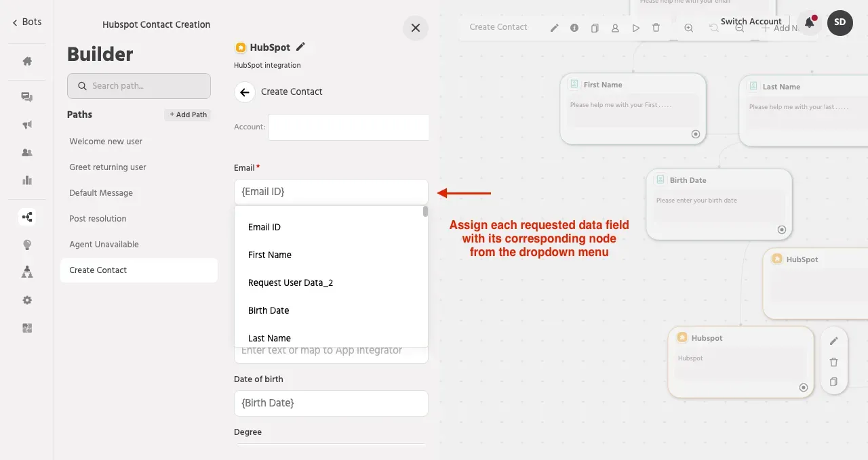The image size is (868, 460).
Task: Click the Add Path button
Action: click(x=188, y=114)
